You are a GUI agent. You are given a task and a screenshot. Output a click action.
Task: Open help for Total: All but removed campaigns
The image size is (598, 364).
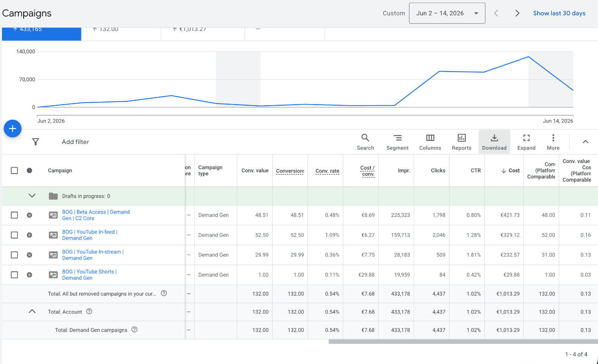(x=164, y=293)
